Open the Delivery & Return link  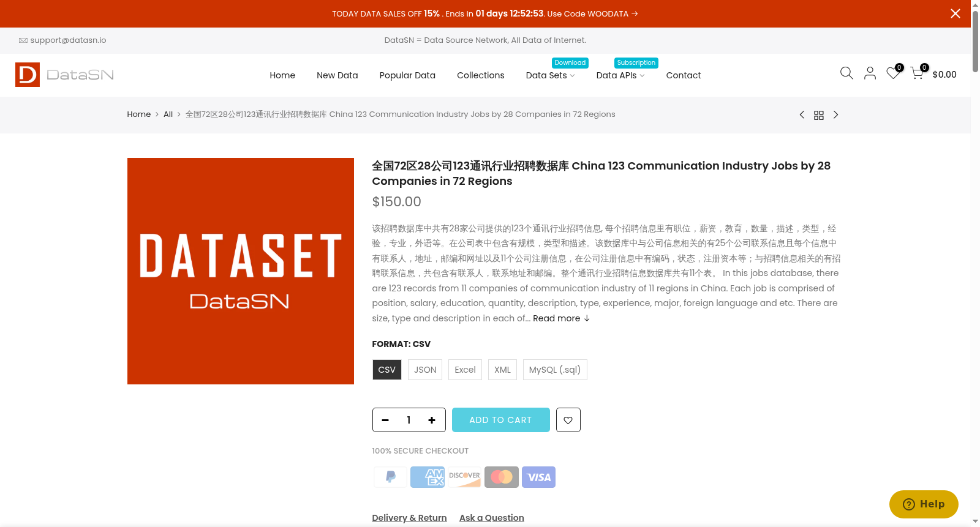click(x=410, y=518)
